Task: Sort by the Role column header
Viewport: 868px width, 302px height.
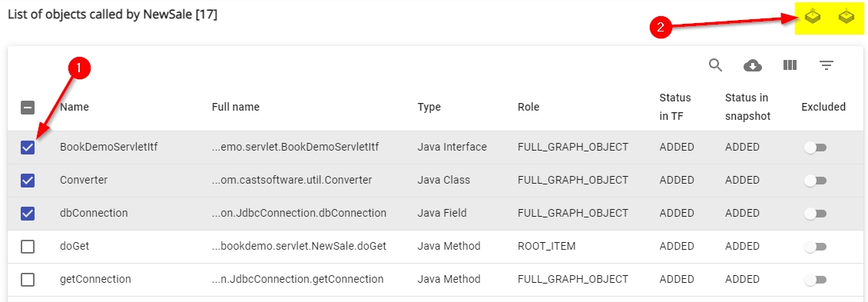Action: click(528, 107)
